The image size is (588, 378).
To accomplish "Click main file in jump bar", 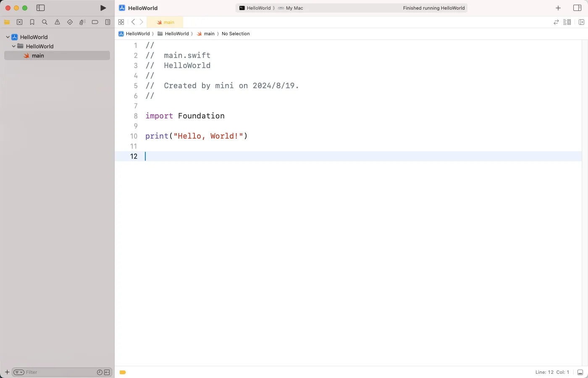I will click(205, 34).
